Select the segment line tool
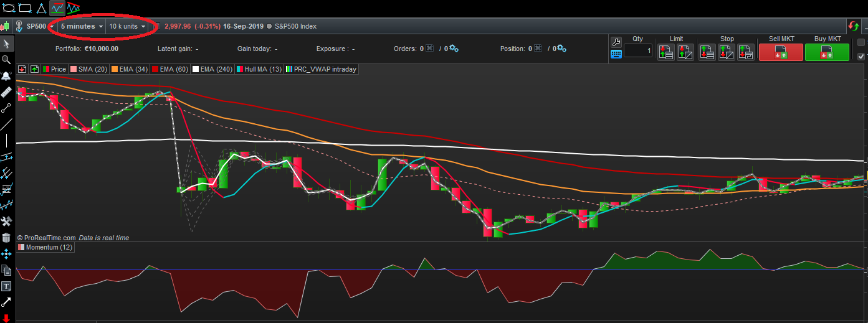 pos(6,108)
